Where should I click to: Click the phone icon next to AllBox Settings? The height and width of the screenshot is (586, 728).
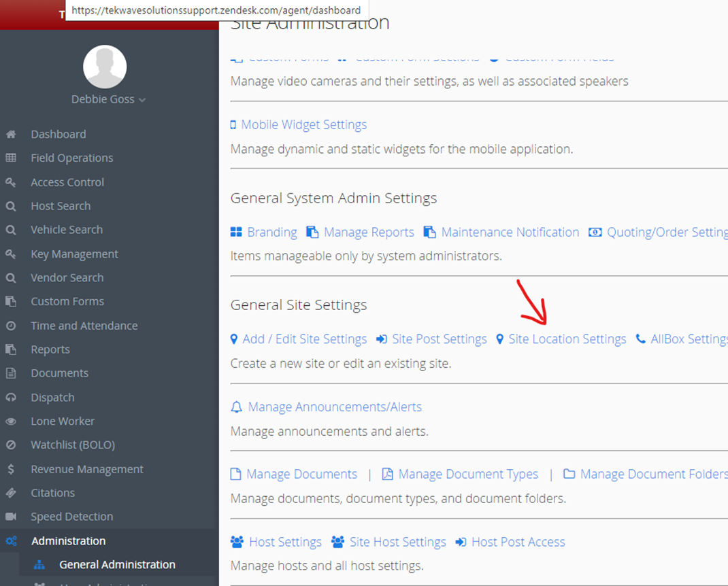[640, 339]
